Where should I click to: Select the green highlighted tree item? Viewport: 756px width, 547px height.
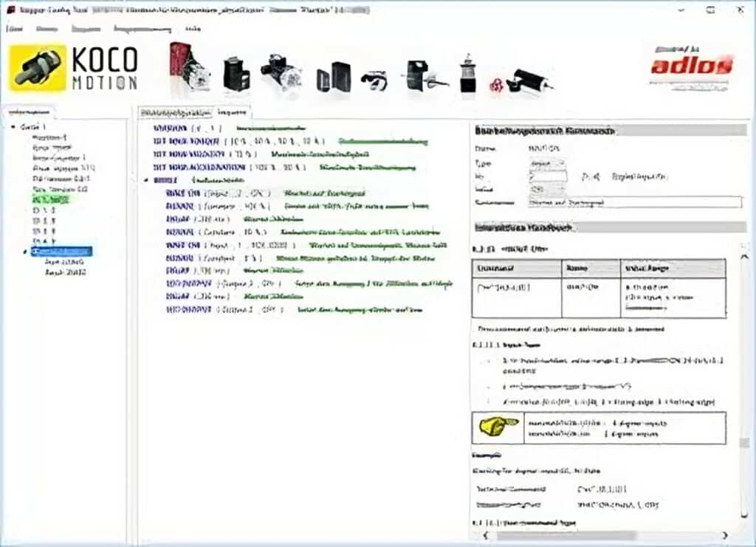click(50, 199)
